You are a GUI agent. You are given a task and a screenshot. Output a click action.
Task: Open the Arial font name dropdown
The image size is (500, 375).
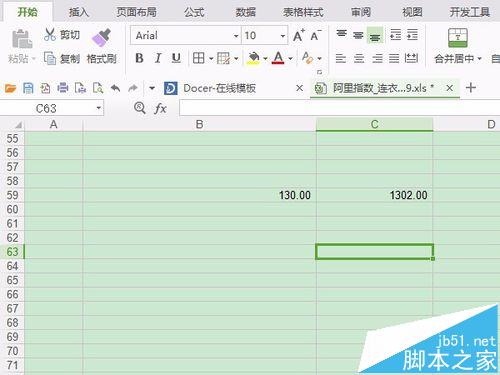236,36
